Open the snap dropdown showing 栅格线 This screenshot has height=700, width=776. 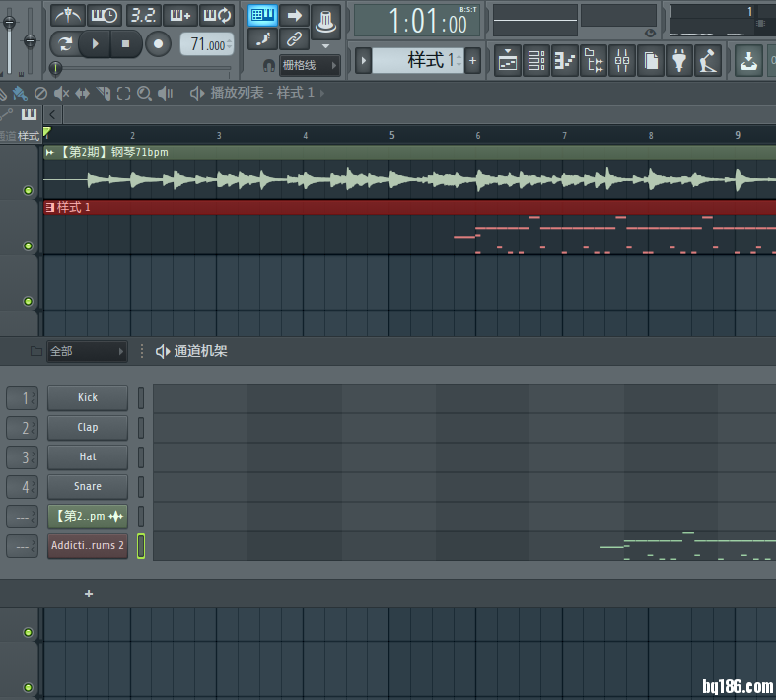[309, 66]
